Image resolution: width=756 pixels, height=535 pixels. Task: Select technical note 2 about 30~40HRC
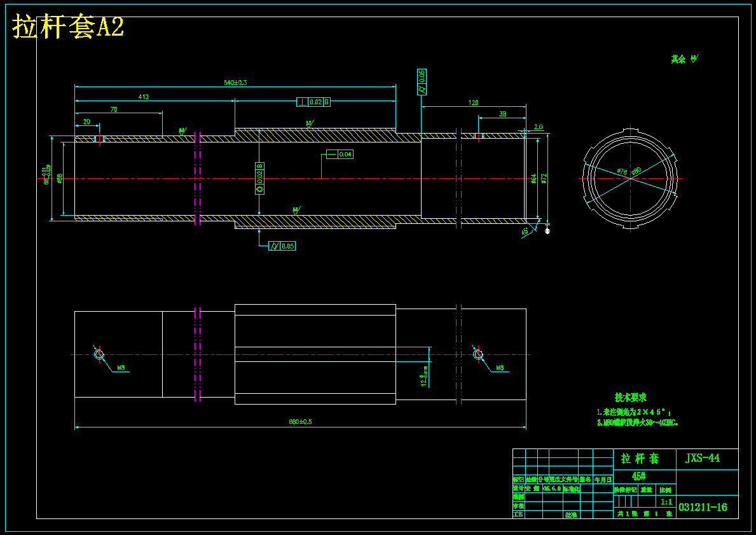point(637,422)
